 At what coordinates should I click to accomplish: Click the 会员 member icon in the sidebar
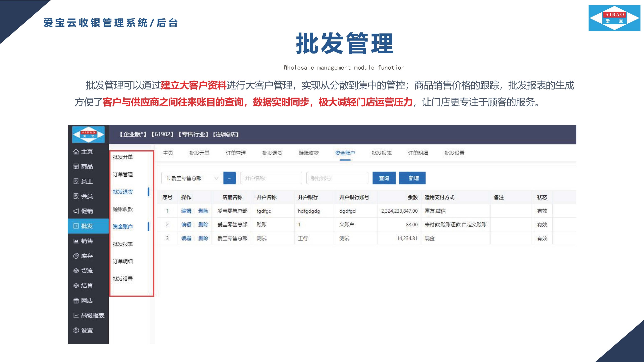pyautogui.click(x=76, y=196)
